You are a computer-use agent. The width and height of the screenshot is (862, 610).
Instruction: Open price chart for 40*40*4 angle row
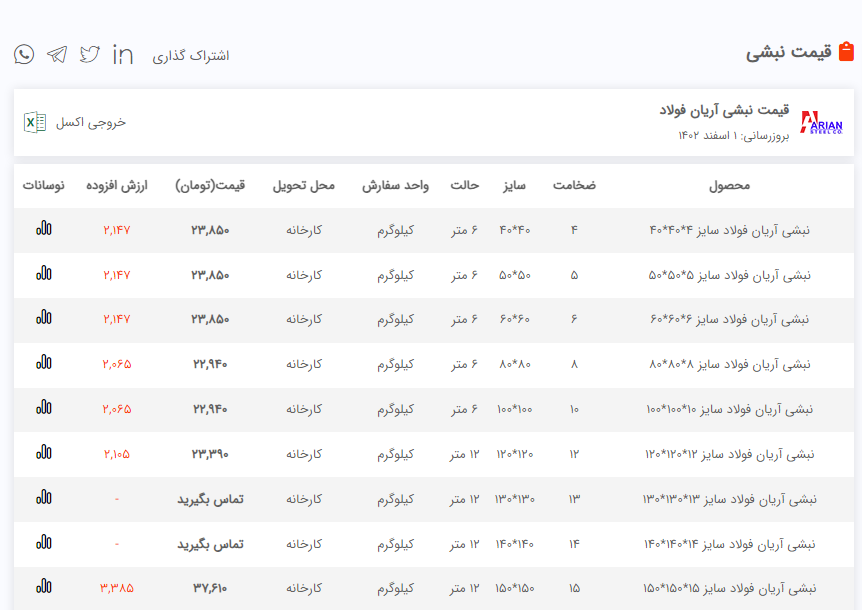pos(44,229)
